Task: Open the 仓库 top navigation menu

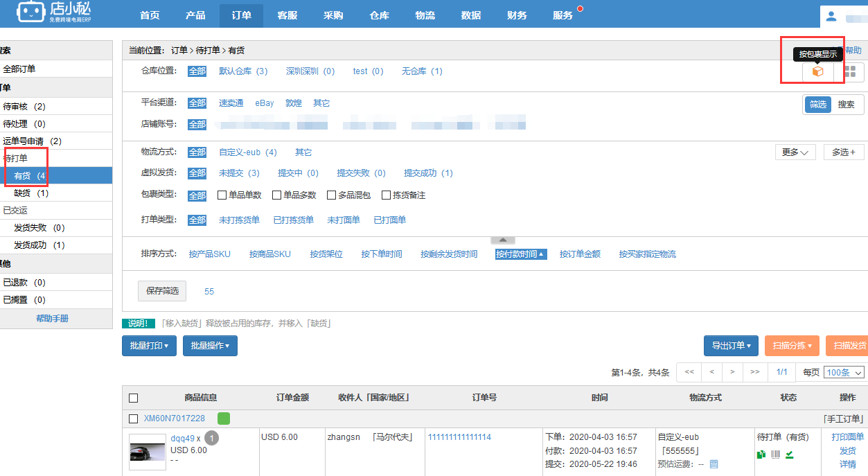Action: click(379, 15)
